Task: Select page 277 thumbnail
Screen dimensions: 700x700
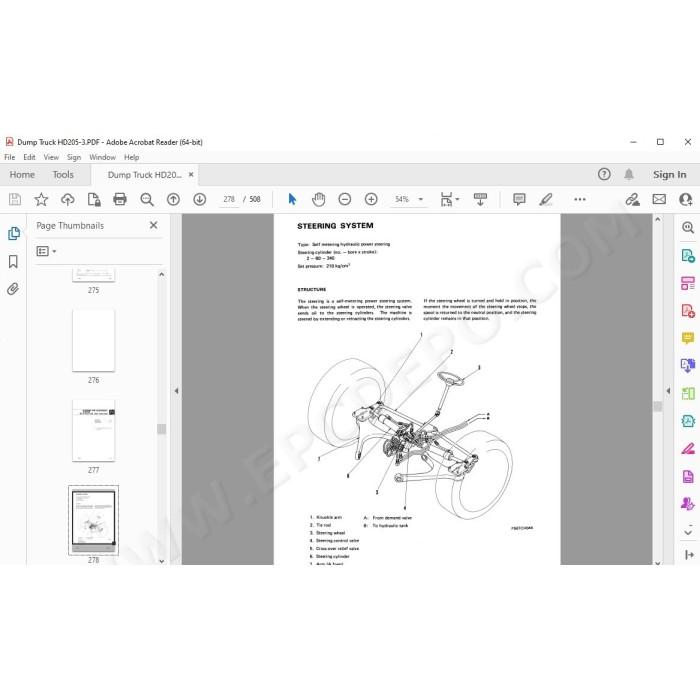Action: (93, 430)
